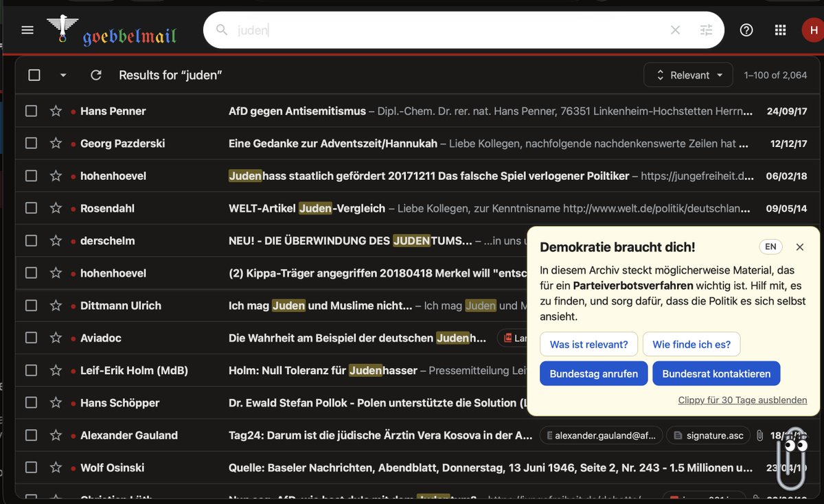Star the Hans Schöpper email

[x=56, y=402]
